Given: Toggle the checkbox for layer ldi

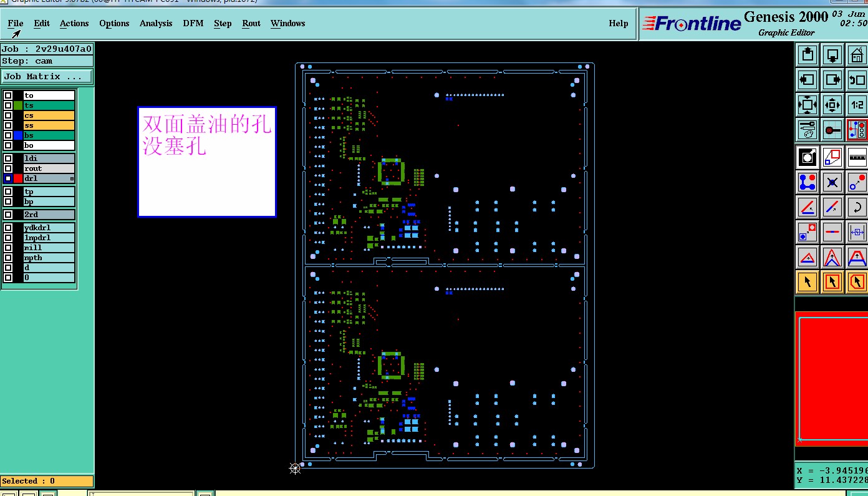Looking at the screenshot, I should [8, 158].
